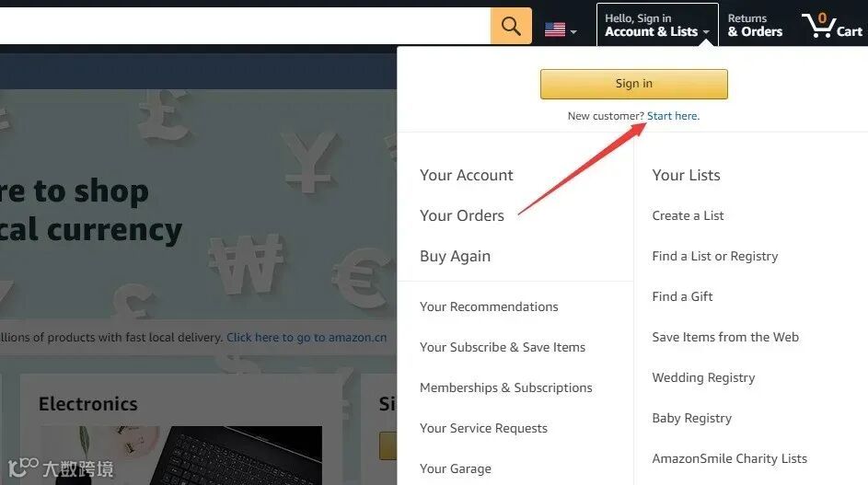This screenshot has height=485, width=868.
Task: Open the shopping cart icon
Action: pos(832,26)
